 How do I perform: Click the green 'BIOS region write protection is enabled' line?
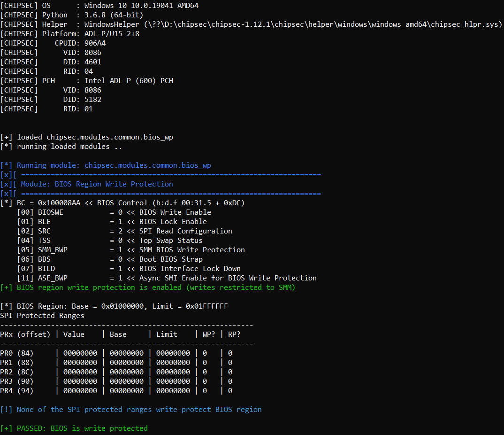click(x=147, y=287)
